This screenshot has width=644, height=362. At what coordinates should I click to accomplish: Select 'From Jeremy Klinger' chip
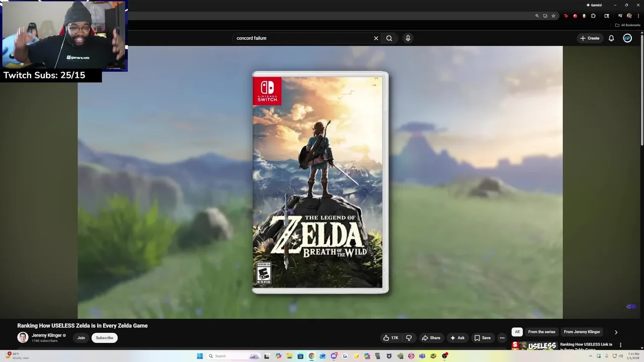point(582,332)
